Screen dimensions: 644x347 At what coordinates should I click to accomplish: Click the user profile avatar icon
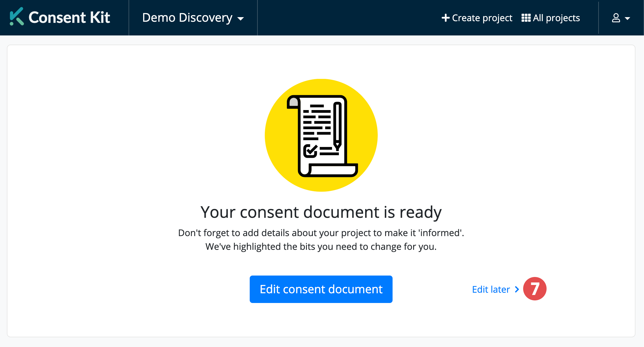[x=616, y=18]
